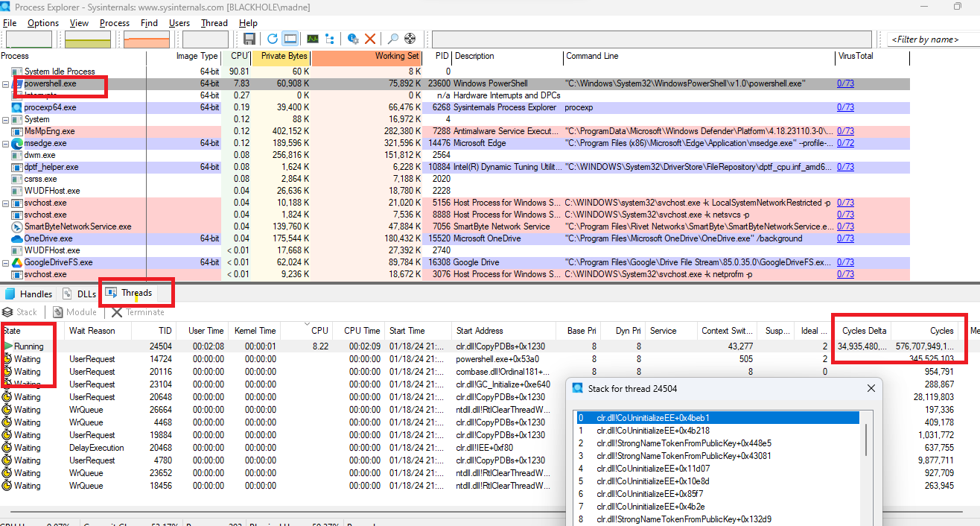980x526 pixels.
Task: Sort by Private Bytes column header
Action: pos(281,56)
